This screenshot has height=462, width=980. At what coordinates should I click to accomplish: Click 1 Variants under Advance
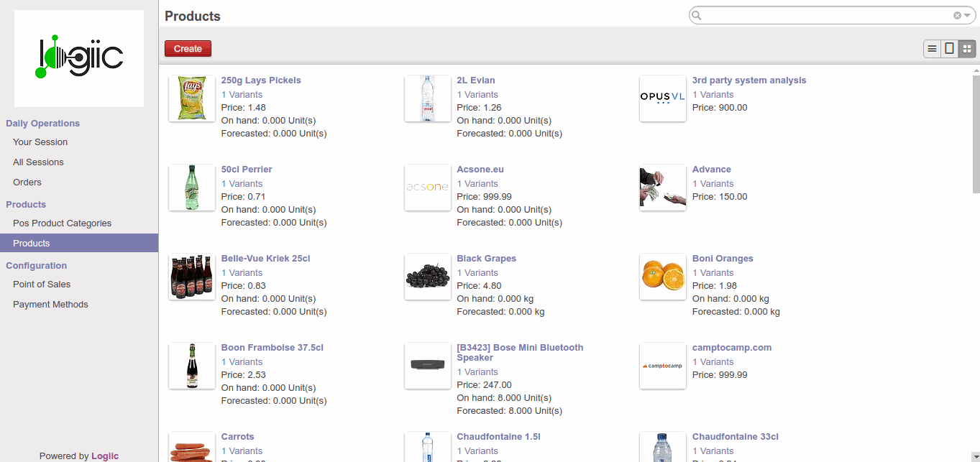coord(713,184)
